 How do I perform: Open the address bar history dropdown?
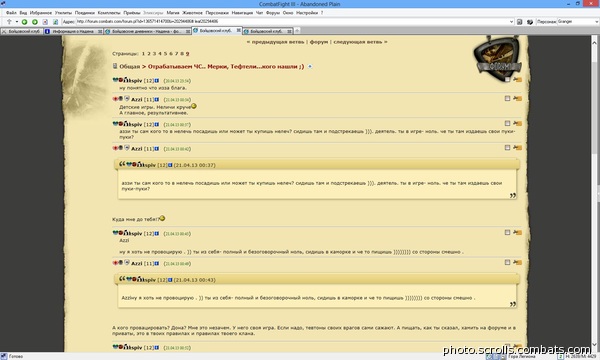pyautogui.click(x=512, y=22)
